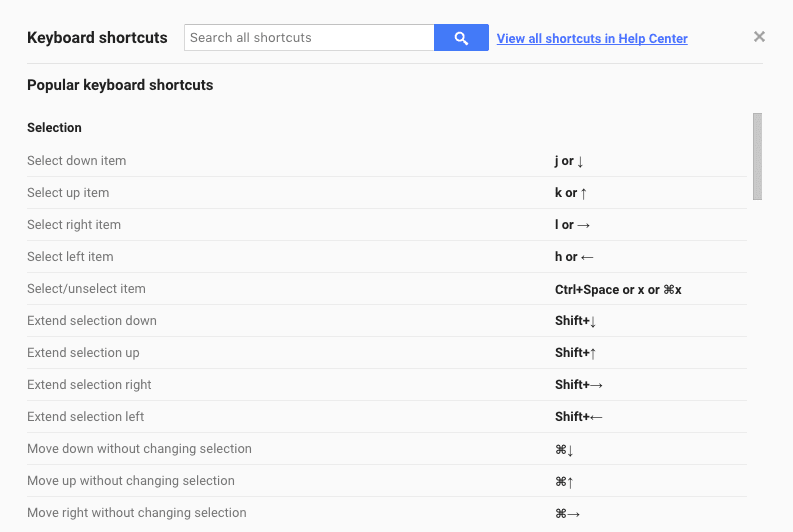The image size is (793, 532).
Task: Focus the Search all shortcuts field
Action: click(309, 38)
